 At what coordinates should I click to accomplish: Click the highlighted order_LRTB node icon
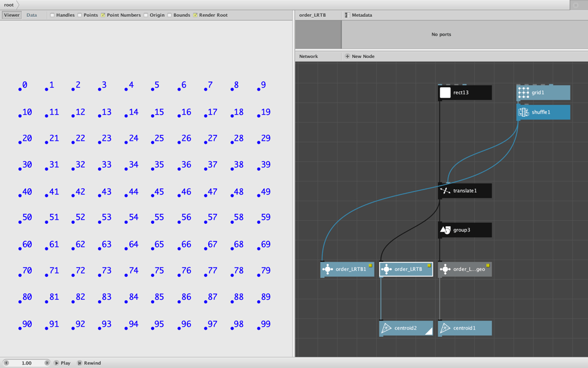386,269
